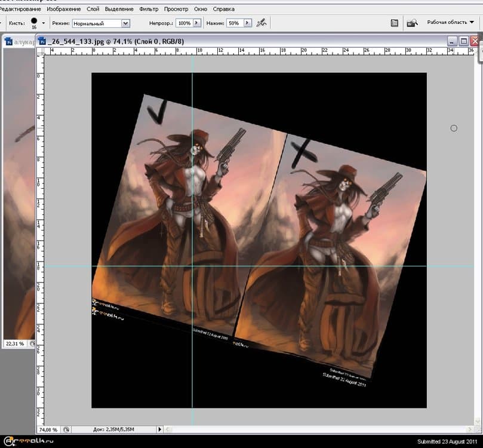Open the Режим dropdown set to Нормальный

pos(101,23)
